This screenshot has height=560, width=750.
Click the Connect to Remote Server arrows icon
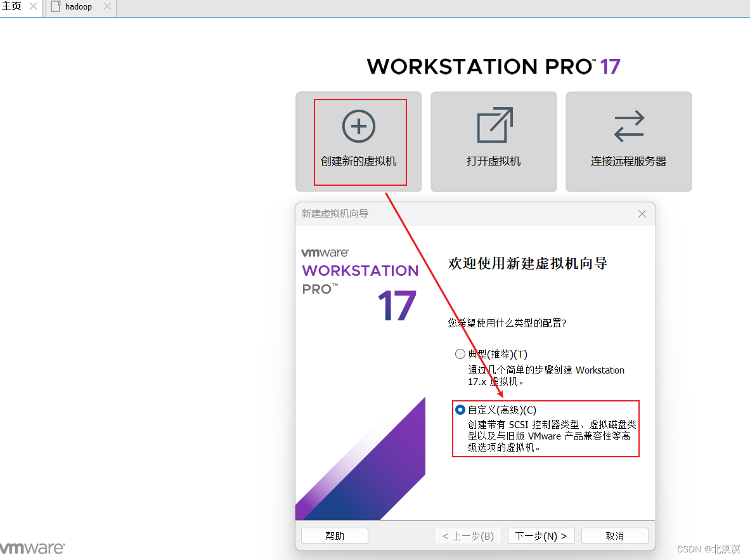point(629,126)
